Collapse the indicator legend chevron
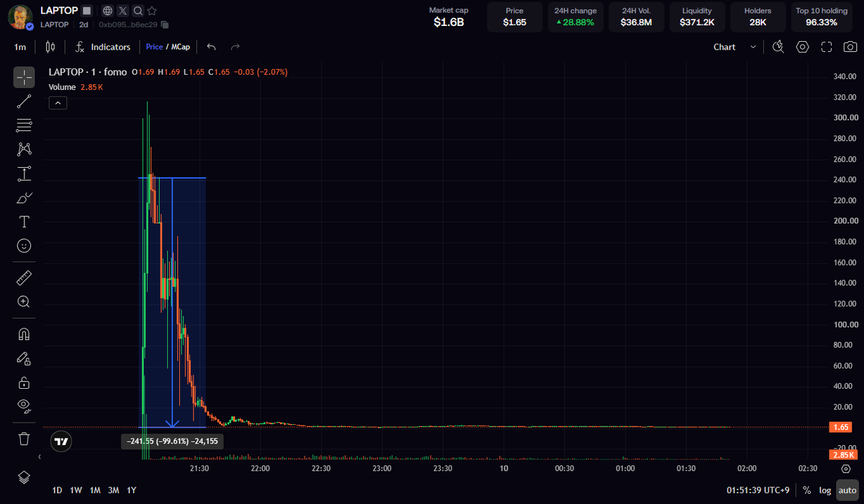 [x=58, y=103]
